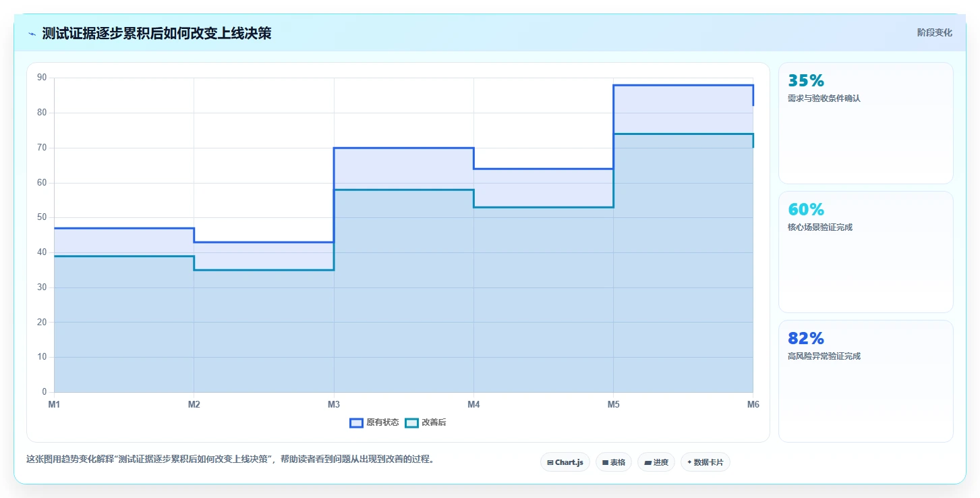Toggle the 原有状态 legend swatch
This screenshot has width=980, height=498.
coord(356,423)
